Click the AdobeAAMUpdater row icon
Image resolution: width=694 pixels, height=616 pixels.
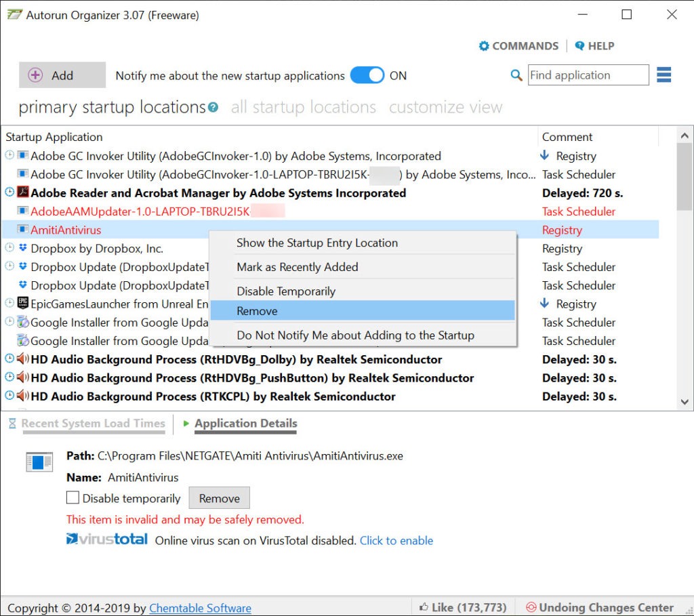click(22, 210)
